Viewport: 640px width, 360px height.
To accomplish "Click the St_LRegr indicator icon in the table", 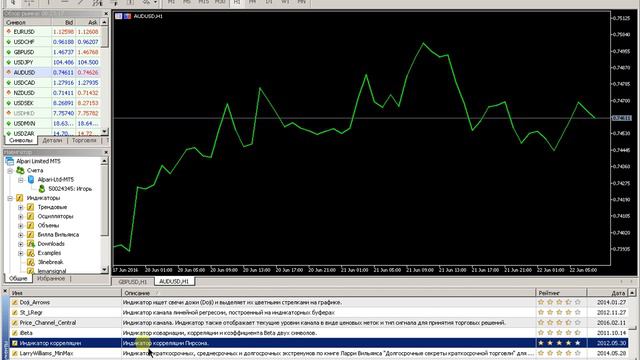I will point(15,313).
